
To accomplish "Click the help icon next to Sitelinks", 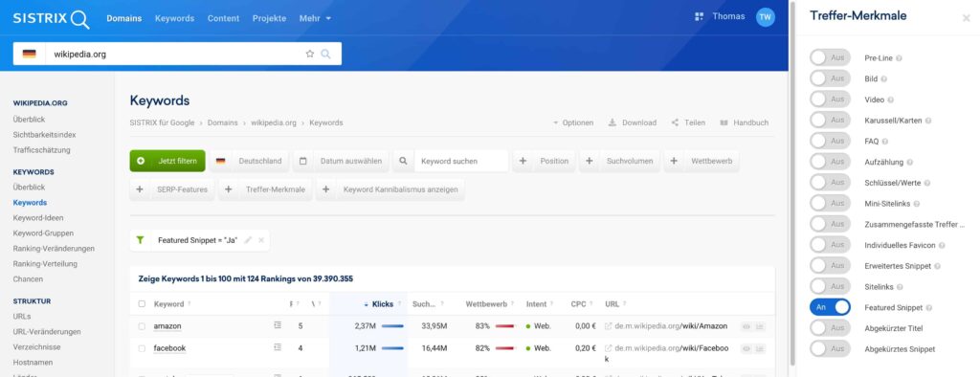I will [899, 287].
